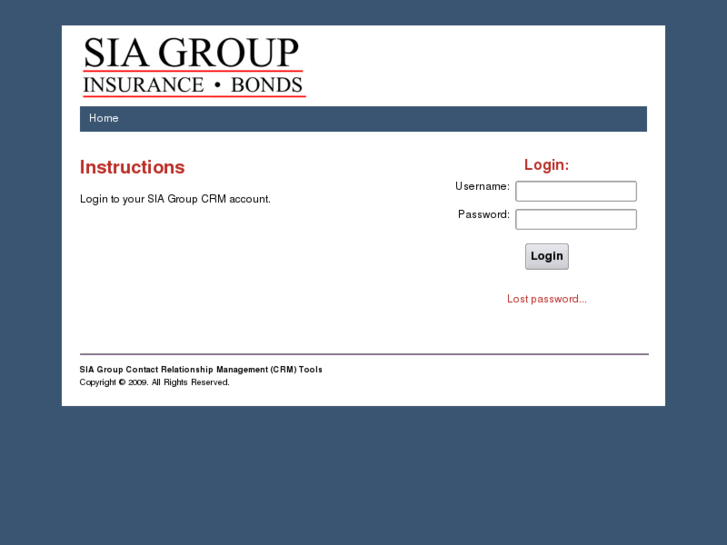Click the SIA Group Insurance Bonds logo
The width and height of the screenshot is (727, 545).
pos(194,67)
